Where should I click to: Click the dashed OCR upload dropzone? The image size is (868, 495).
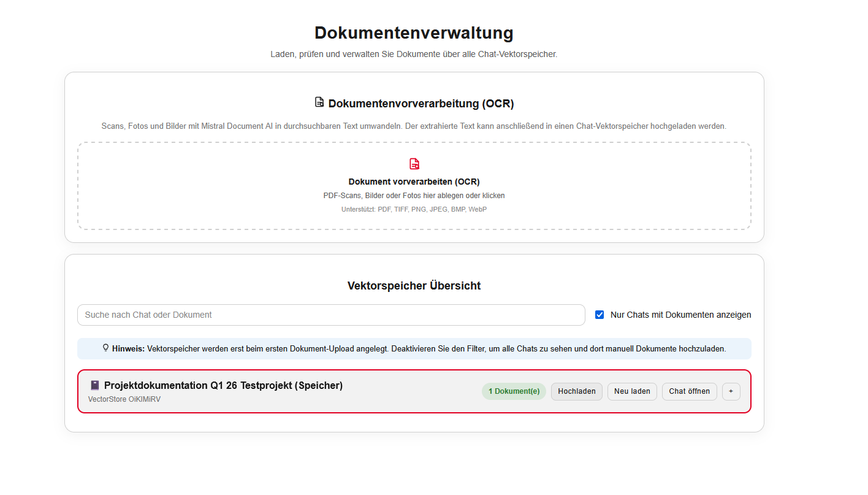(414, 185)
